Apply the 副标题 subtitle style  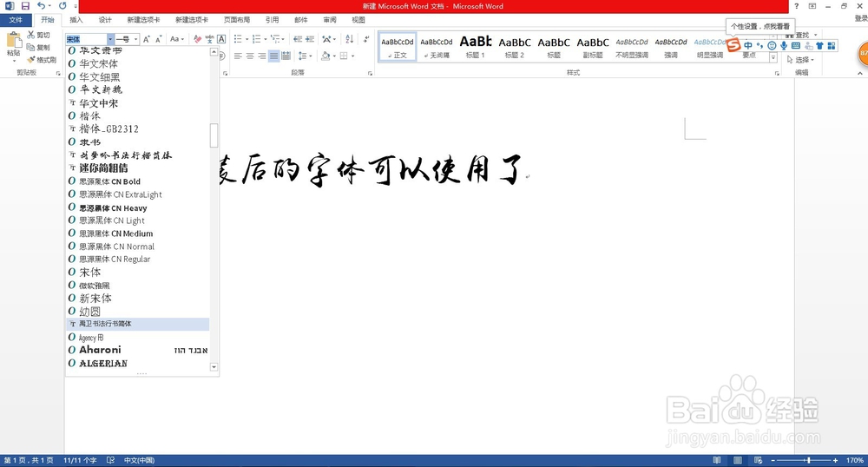pyautogui.click(x=593, y=47)
